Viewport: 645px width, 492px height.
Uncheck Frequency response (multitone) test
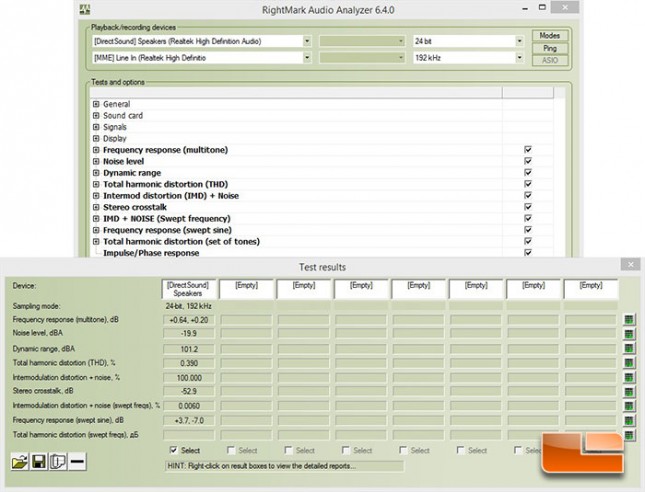(528, 149)
